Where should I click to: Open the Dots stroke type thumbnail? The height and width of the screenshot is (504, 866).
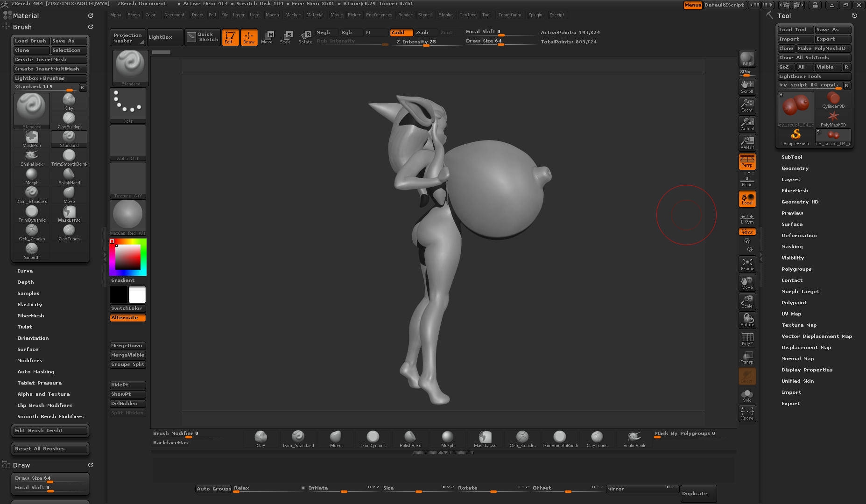point(128,105)
